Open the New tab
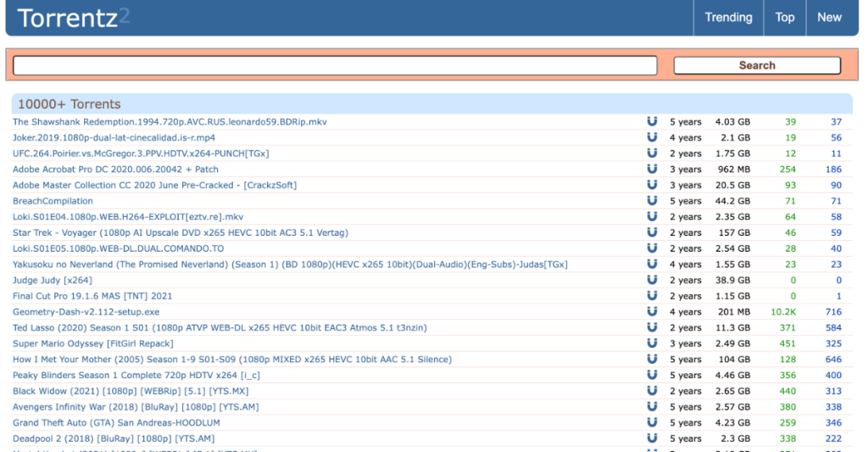868x452 pixels. click(829, 17)
